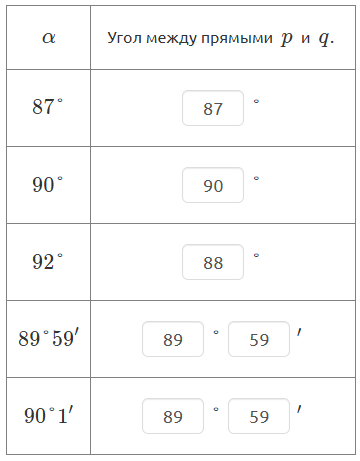This screenshot has width=360, height=461.
Task: Select the input box with value 90
Action: (213, 185)
